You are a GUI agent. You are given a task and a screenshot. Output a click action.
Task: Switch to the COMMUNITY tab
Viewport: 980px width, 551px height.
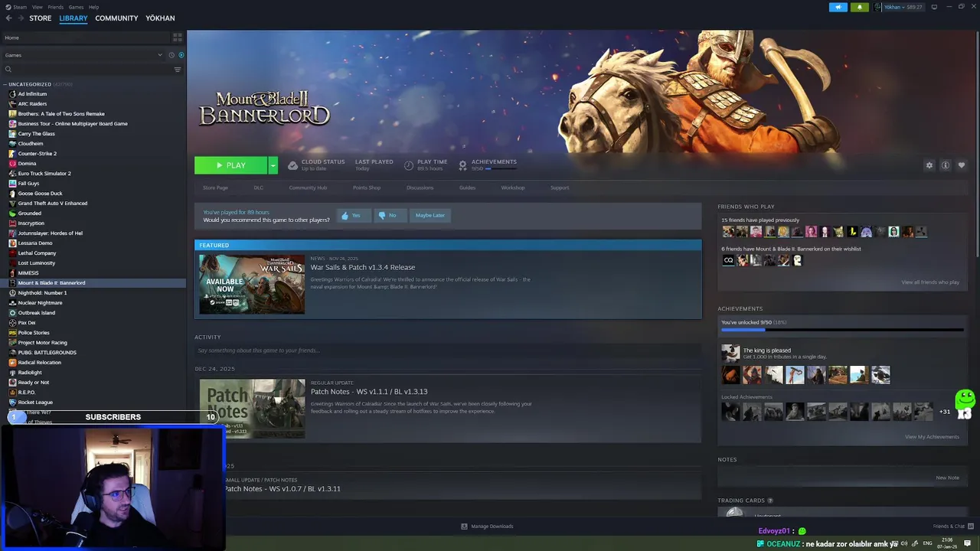coord(116,18)
